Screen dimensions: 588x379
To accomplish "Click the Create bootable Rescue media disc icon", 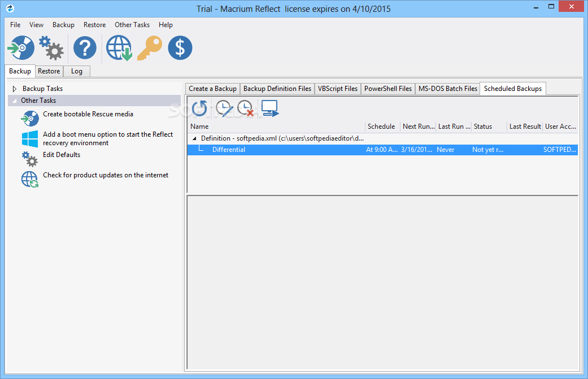I will coord(29,119).
